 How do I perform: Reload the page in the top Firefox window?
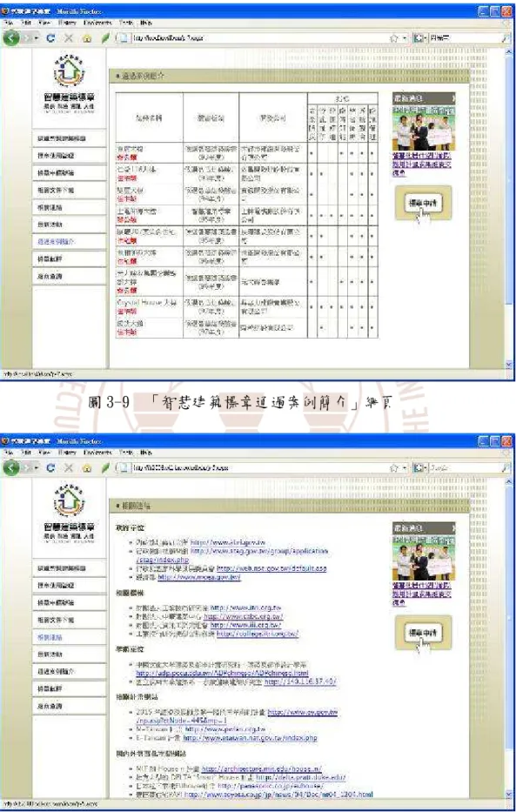(x=50, y=37)
